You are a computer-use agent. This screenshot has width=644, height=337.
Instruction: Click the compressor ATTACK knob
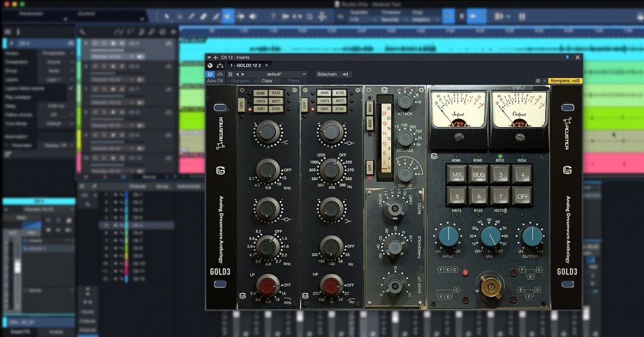pyautogui.click(x=404, y=102)
